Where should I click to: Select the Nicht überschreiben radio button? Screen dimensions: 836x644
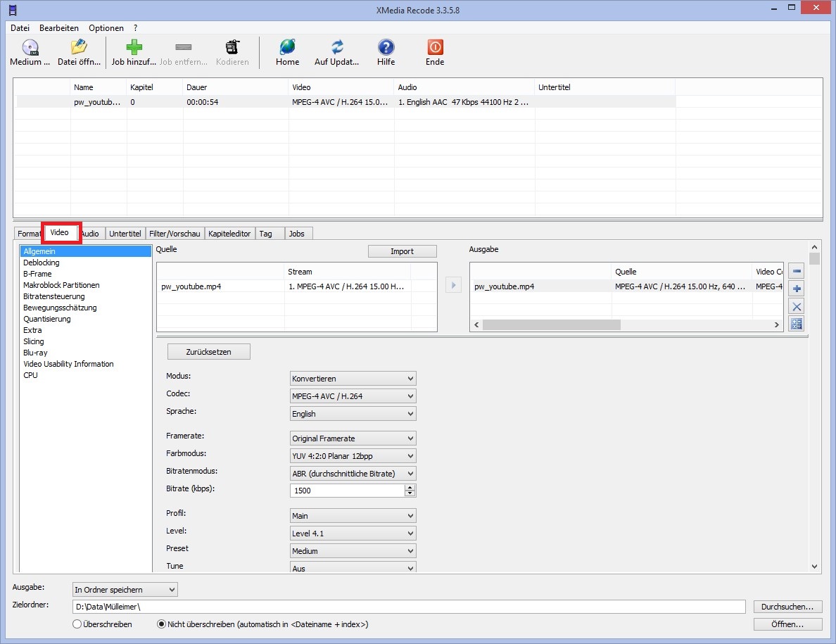[x=161, y=624]
